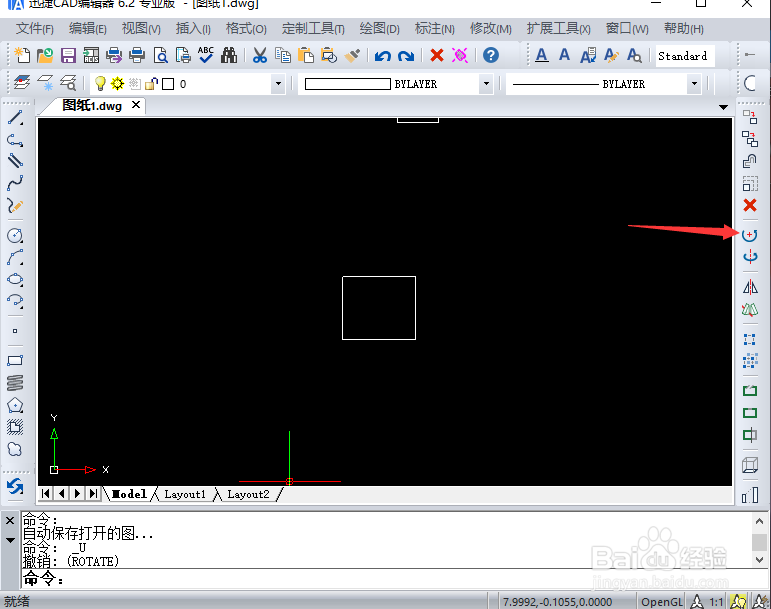
Task: Select the 3D Mirror tool
Action: [749, 309]
